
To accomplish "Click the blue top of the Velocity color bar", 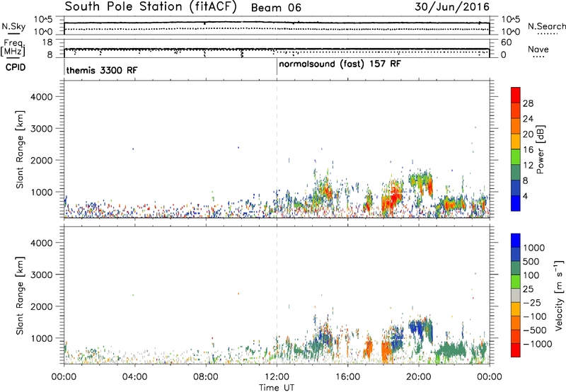I will (x=516, y=241).
